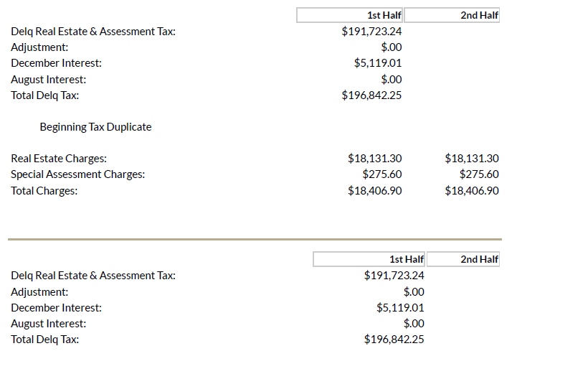This screenshot has width=588, height=379.
Task: Select the bottom table's Total Delq Tax amount
Action: (394, 340)
